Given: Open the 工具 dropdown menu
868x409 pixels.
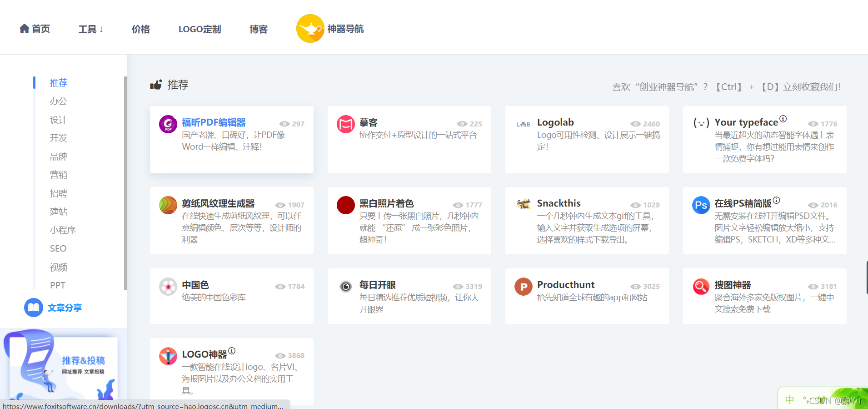Looking at the screenshot, I should (91, 29).
